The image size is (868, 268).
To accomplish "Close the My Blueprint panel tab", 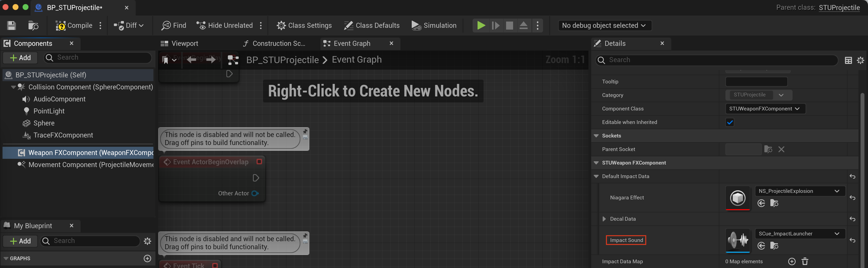I will [x=71, y=226].
